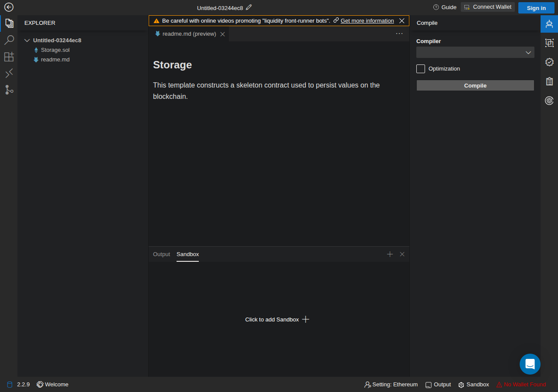Switch to the Output tab
Viewport: 558px width, 392px height.
click(161, 254)
